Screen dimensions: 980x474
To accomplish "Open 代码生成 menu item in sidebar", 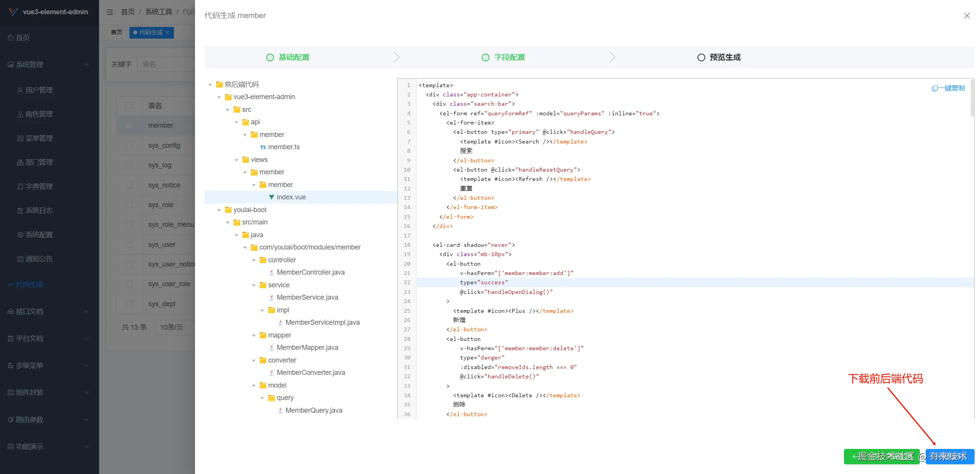I will (29, 285).
